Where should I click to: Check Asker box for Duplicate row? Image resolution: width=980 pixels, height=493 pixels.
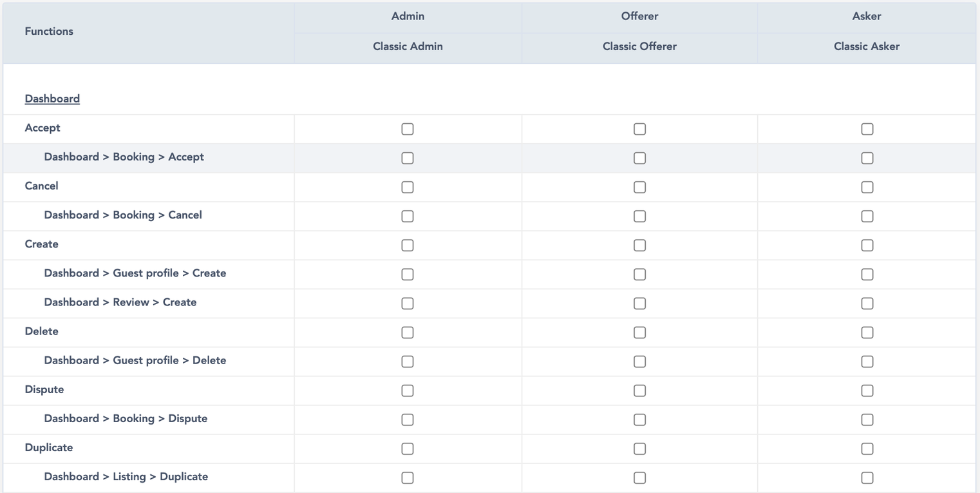coord(867,449)
